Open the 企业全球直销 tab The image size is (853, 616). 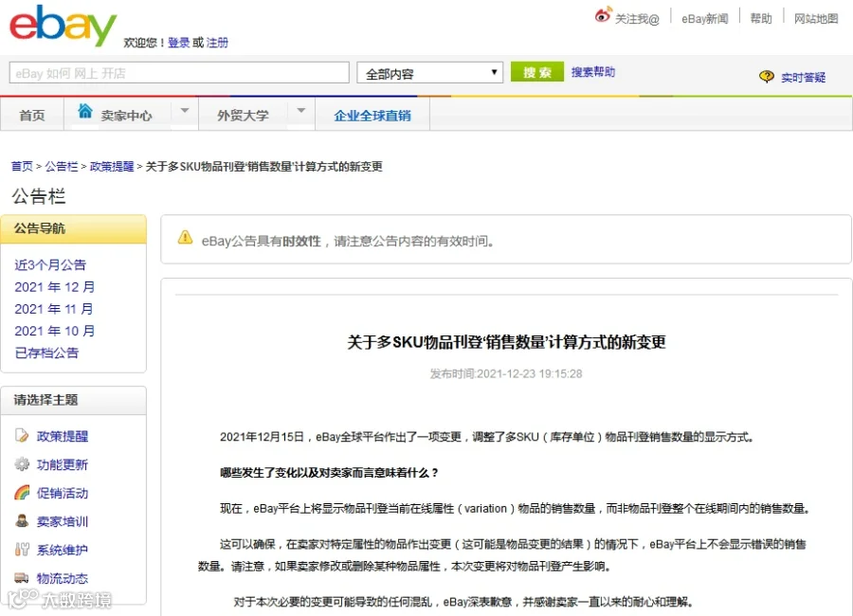[x=372, y=115]
